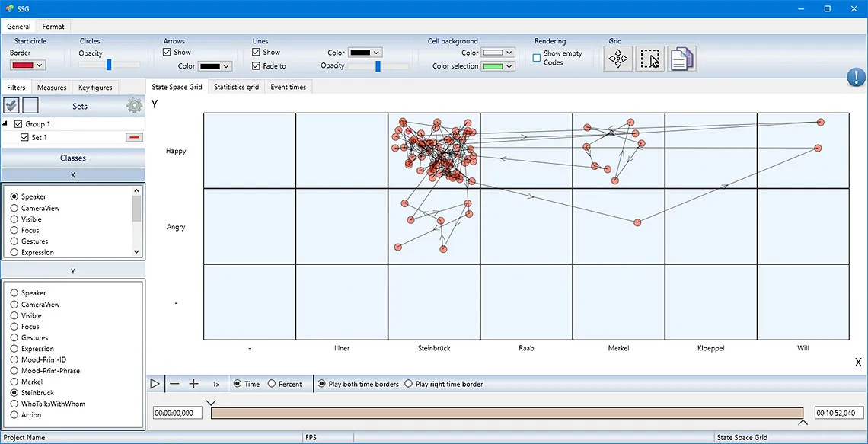Viewport: 868px width, 444px height.
Task: Open Sets settings via the gear icon
Action: pos(134,106)
